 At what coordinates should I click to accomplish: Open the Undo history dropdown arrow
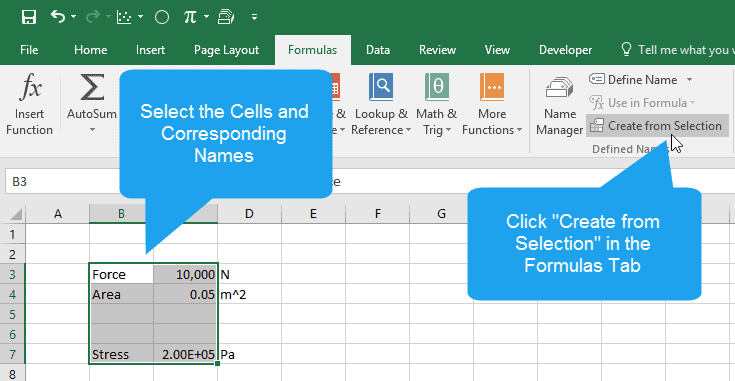pyautogui.click(x=74, y=17)
